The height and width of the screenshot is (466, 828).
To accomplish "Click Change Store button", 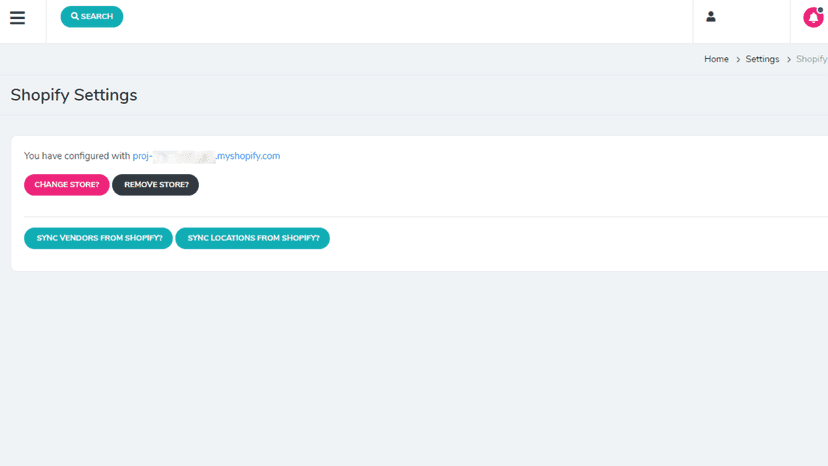I will coord(67,185).
